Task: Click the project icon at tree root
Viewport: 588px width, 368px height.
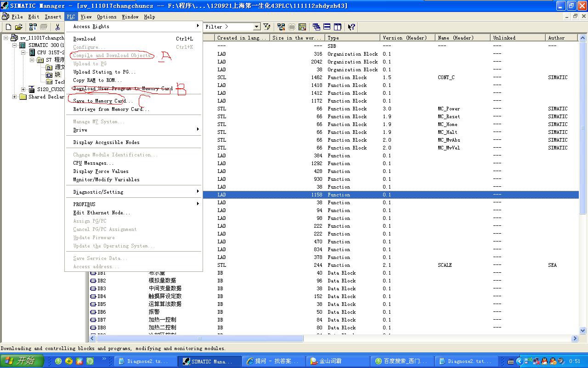Action: tap(14, 38)
